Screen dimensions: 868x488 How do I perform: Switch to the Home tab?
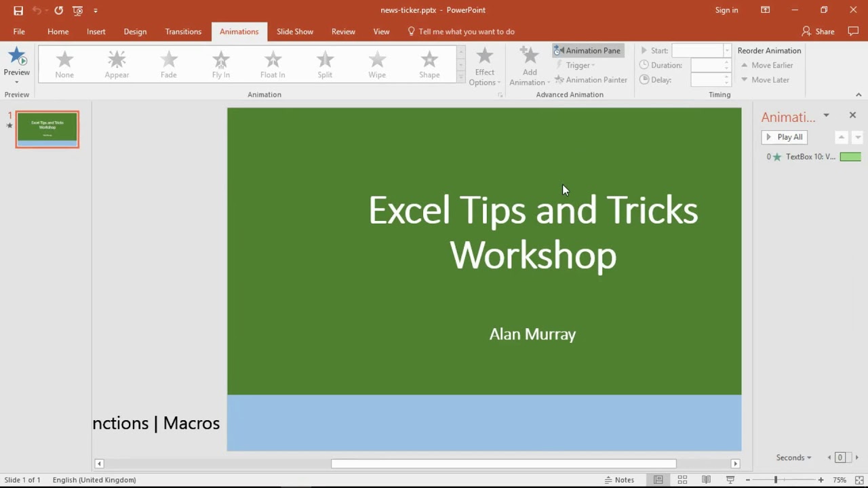[x=58, y=32]
